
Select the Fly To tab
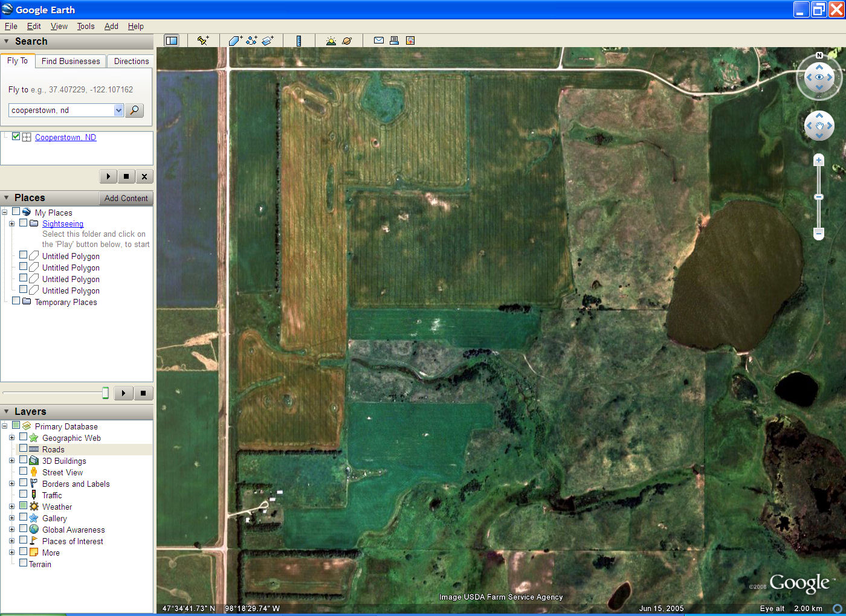[18, 60]
